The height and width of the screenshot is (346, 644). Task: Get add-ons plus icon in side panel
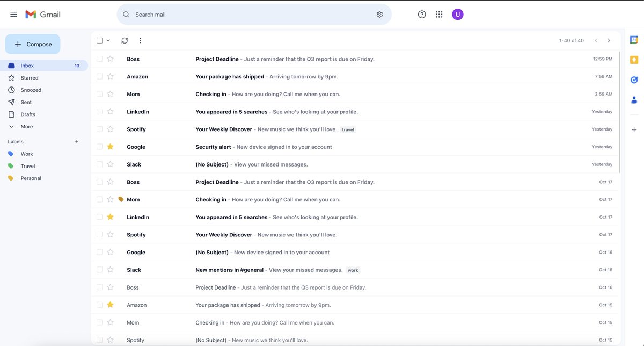(x=634, y=130)
